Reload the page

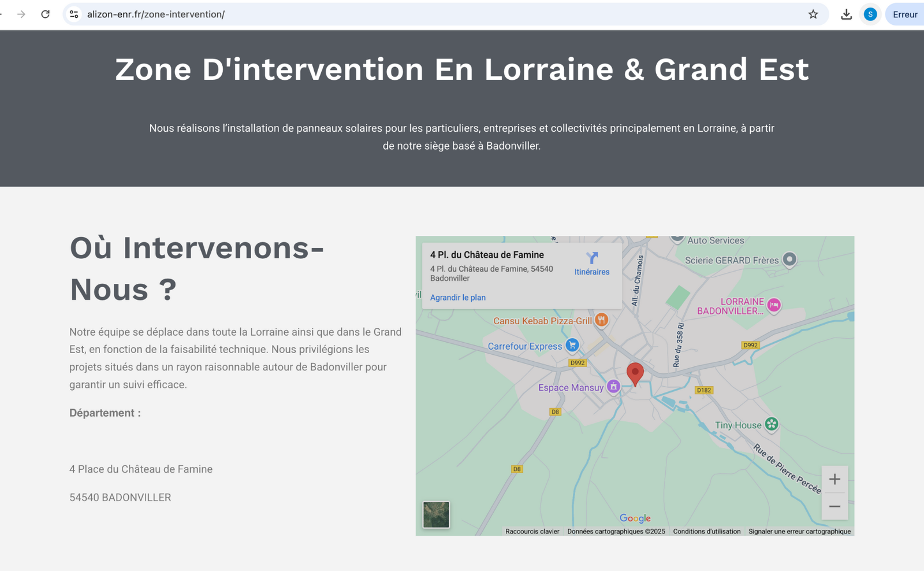pyautogui.click(x=45, y=14)
